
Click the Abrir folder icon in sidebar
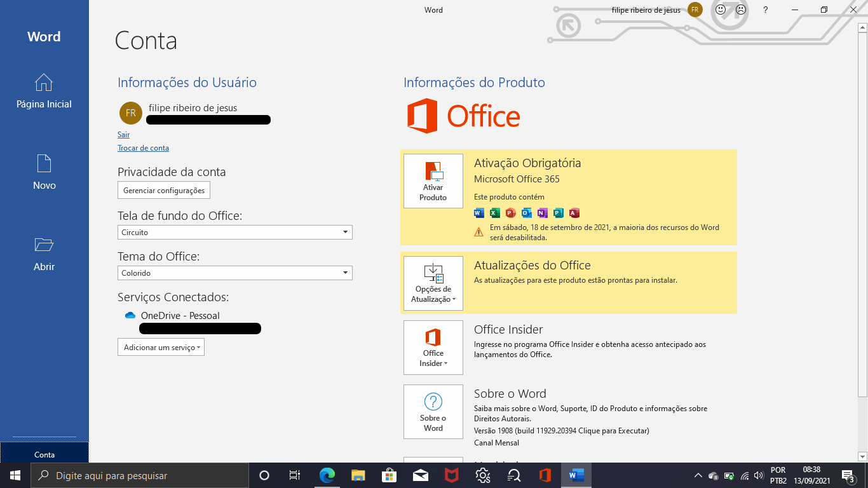pyautogui.click(x=44, y=245)
